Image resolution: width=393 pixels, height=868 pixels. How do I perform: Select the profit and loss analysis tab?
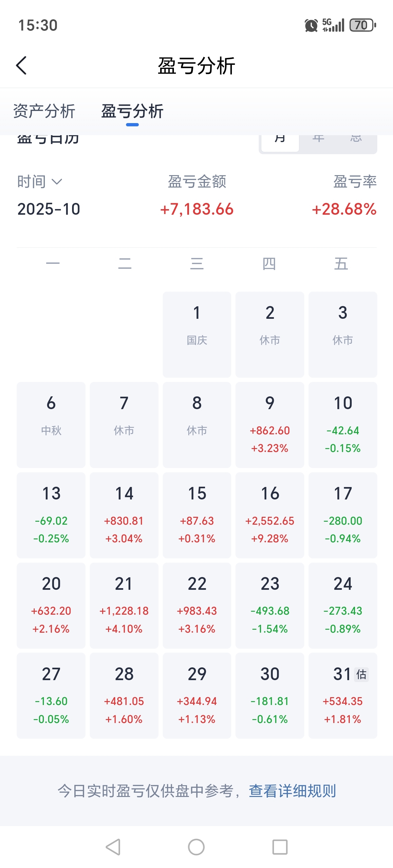click(x=132, y=111)
